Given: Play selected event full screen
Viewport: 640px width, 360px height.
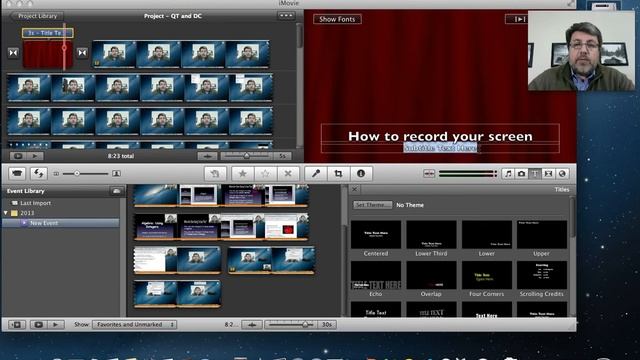Looking at the screenshot, I should click(38, 324).
